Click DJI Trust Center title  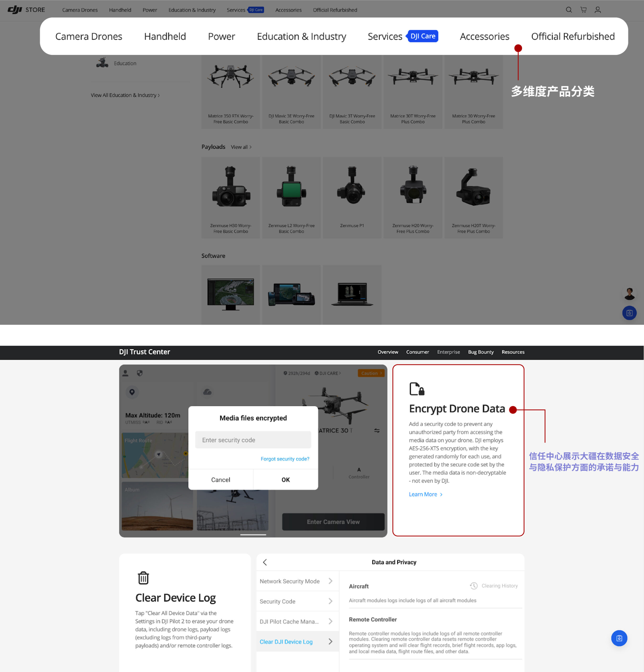tap(144, 352)
